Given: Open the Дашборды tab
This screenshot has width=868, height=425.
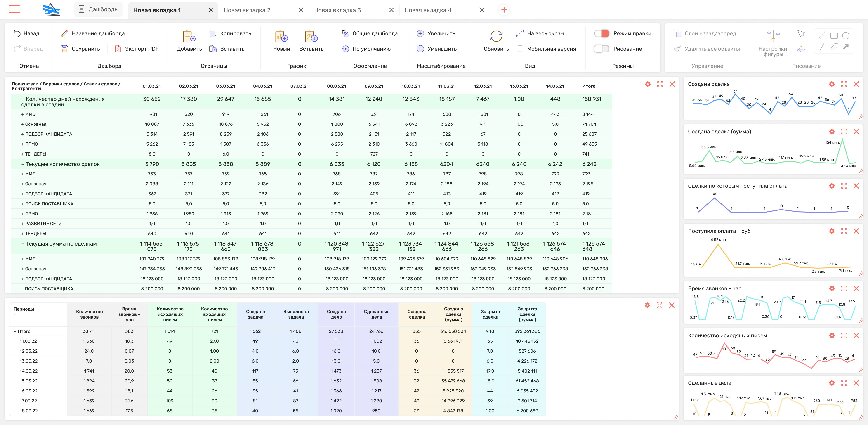Looking at the screenshot, I should (x=98, y=9).
